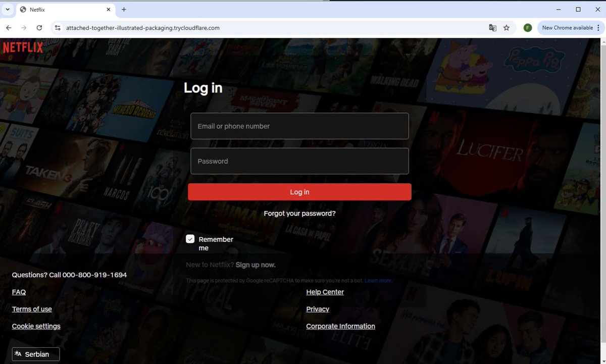Focus the Email or phone number field
Image resolution: width=606 pixels, height=364 pixels.
point(299,126)
